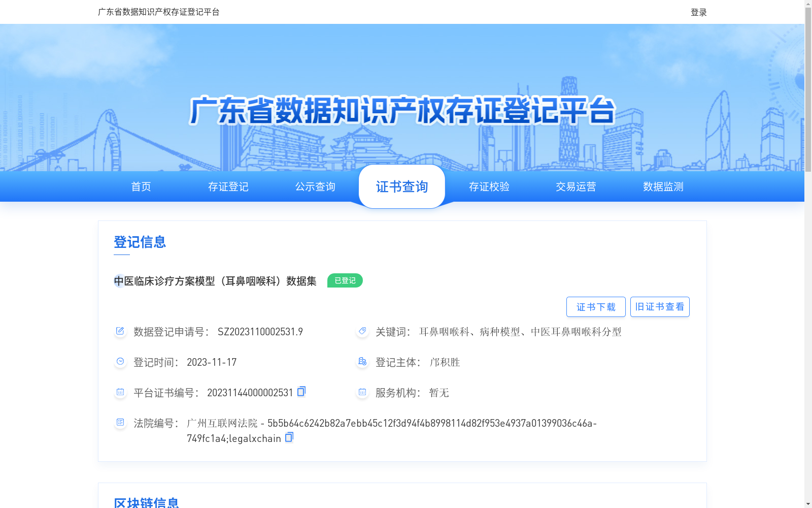This screenshot has height=508, width=812.
Task: Navigate to 存证校验
Action: coord(489,186)
